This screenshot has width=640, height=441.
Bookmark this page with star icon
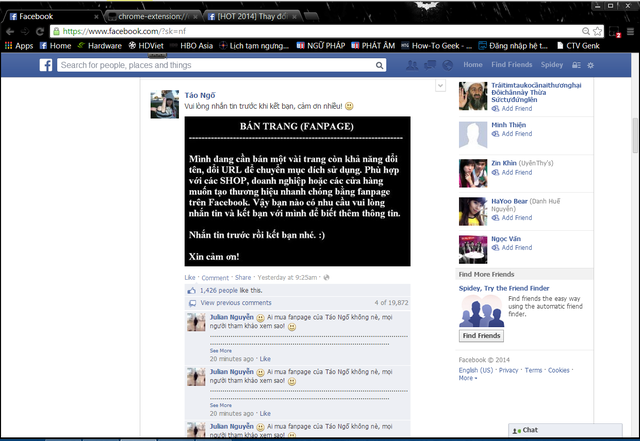597,31
